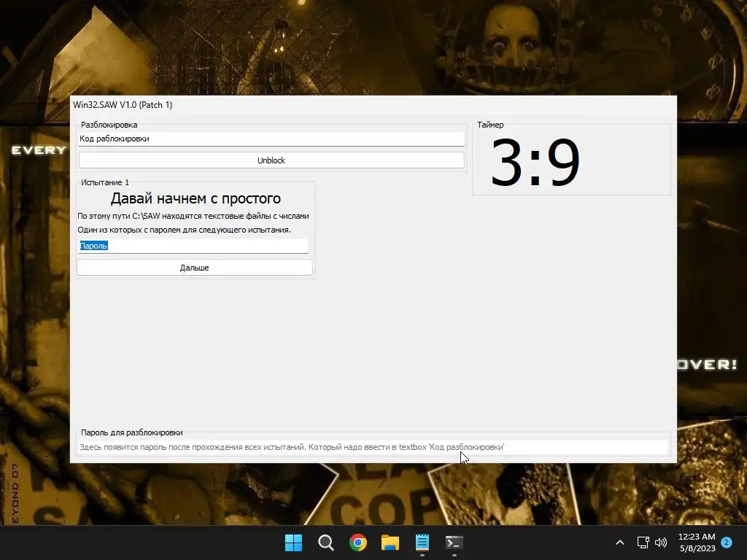Click the 'Пароль' password input field
747x560 pixels.
[193, 246]
